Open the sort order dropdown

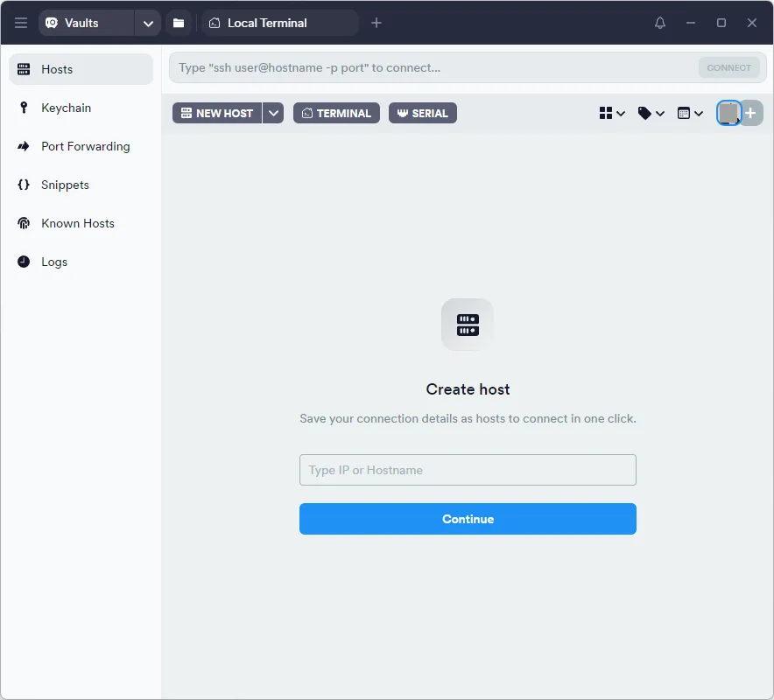click(690, 114)
